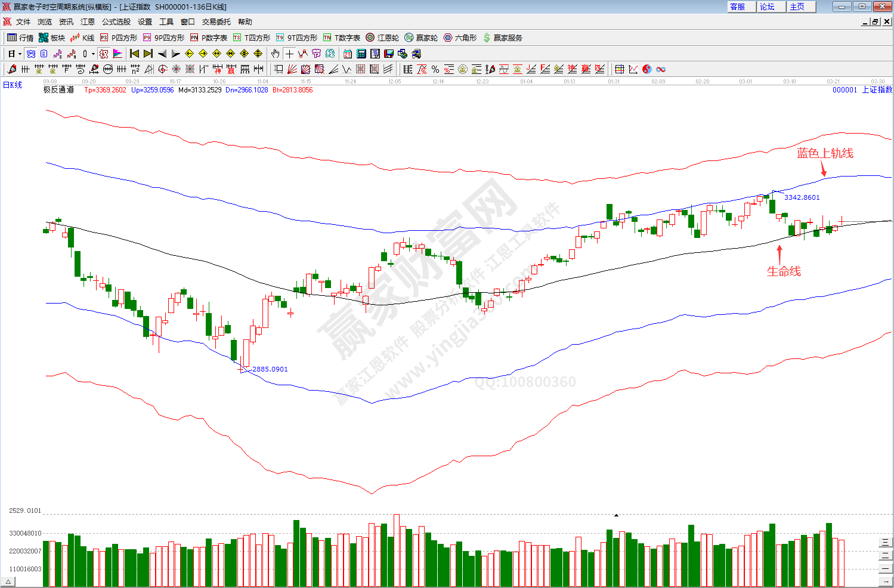Open the T数字表 number table

tap(342, 38)
